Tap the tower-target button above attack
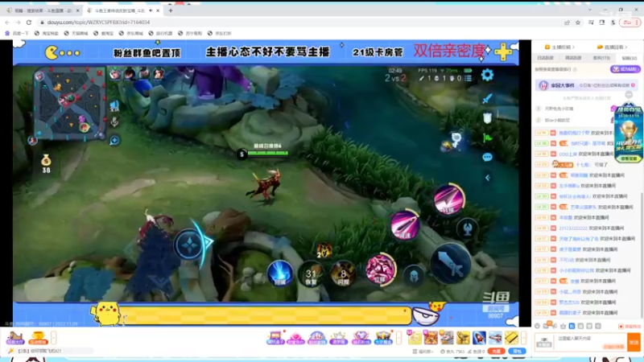 [x=467, y=228]
